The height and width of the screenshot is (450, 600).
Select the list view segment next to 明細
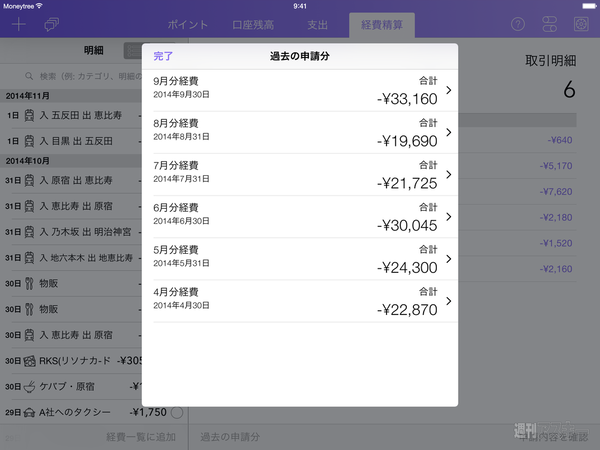click(x=133, y=51)
